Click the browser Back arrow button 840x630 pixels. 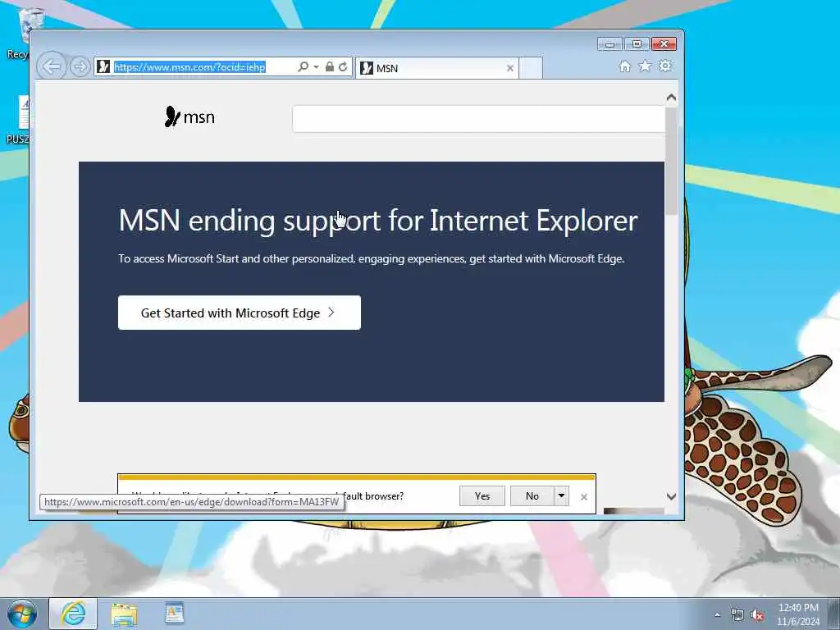click(x=52, y=67)
